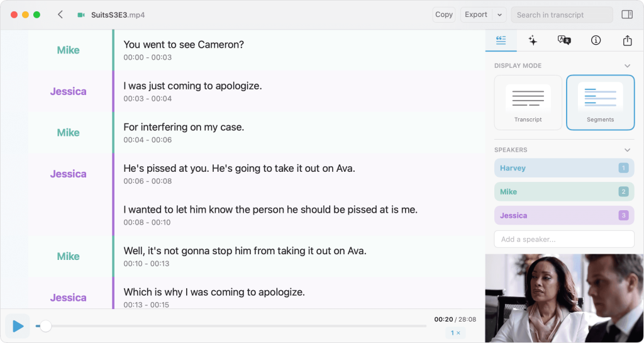Click the Search in transcript field
Image resolution: width=644 pixels, height=343 pixels.
[x=562, y=14]
